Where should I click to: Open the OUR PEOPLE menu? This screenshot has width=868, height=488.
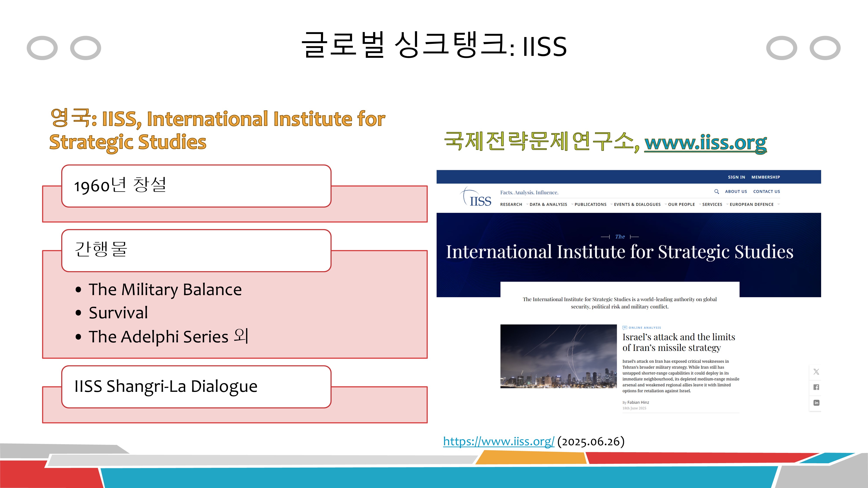pyautogui.click(x=681, y=205)
